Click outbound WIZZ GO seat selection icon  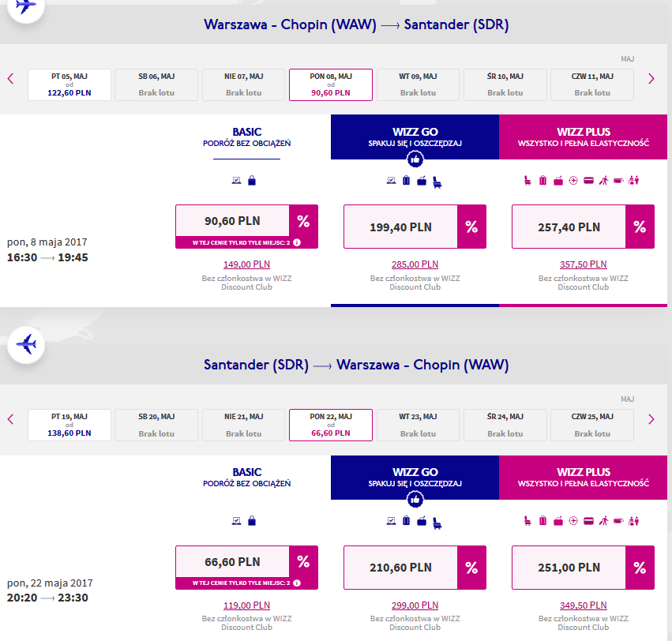click(x=437, y=182)
